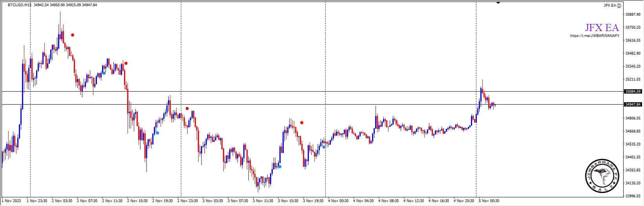Viewport: 644px width, 206px height.
Task: Click red dot right of 2 Nov 23:30 line
Action: pos(187,109)
